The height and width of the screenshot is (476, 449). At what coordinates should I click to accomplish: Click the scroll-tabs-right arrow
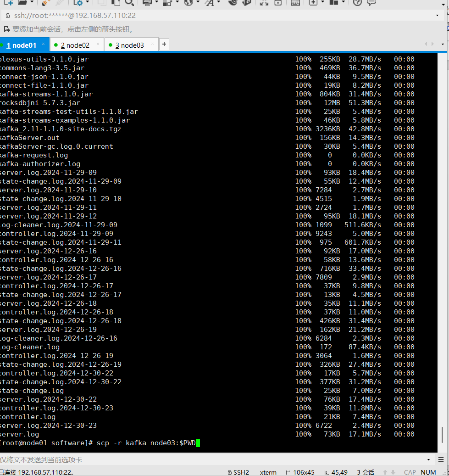click(x=432, y=44)
